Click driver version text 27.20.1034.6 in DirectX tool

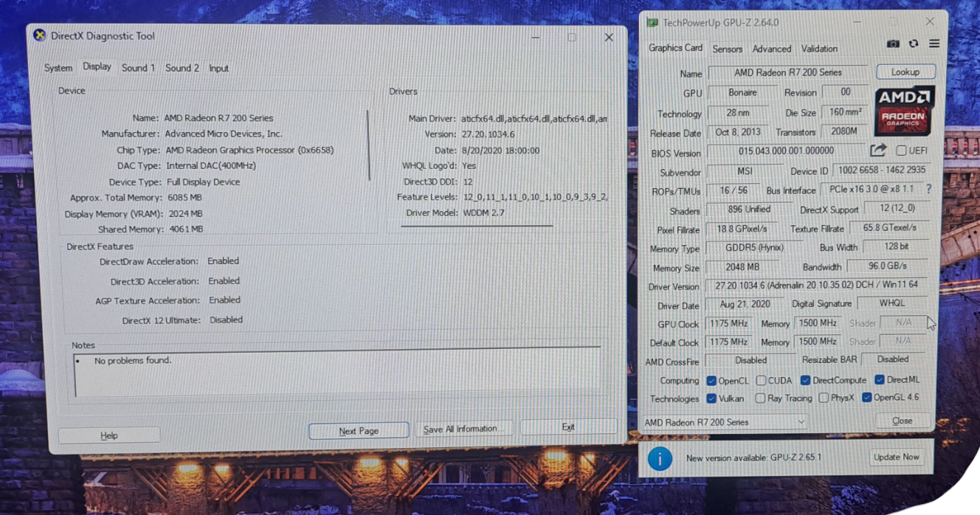click(488, 134)
